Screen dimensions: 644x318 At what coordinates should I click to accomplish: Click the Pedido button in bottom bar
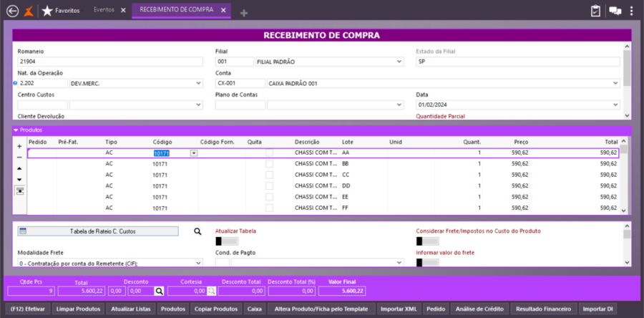pyautogui.click(x=436, y=309)
